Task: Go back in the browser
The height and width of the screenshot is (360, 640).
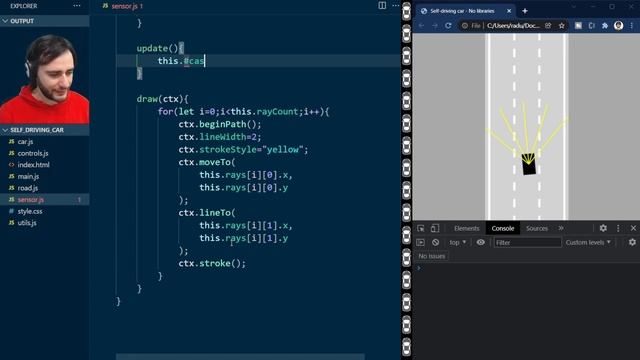Action: [421, 26]
